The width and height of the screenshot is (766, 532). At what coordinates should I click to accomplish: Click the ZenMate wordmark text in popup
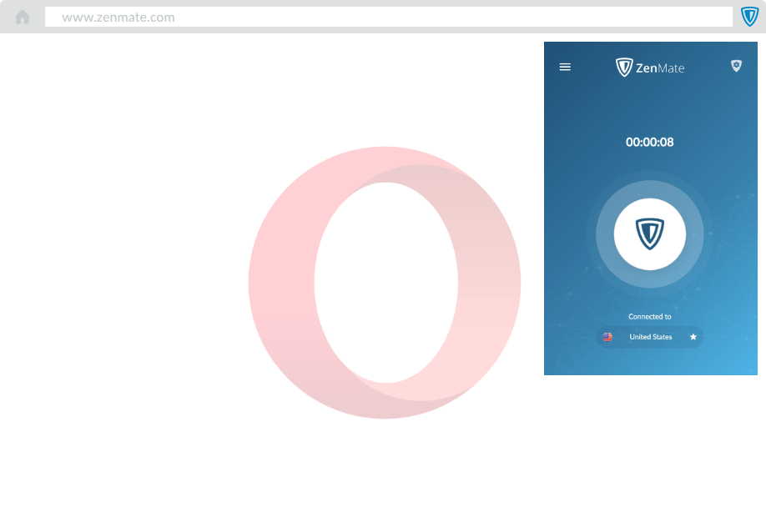pos(660,68)
